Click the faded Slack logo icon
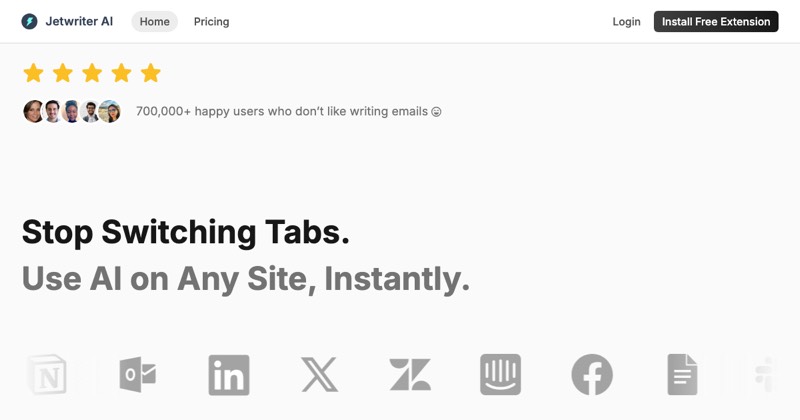This screenshot has width=800, height=420. (765, 375)
